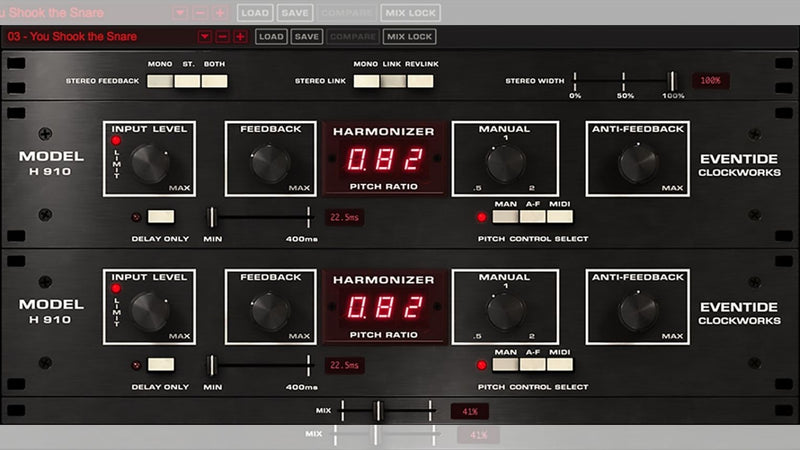Toggle the upper unit's Delay Only switch
800x450 pixels.
(160, 216)
